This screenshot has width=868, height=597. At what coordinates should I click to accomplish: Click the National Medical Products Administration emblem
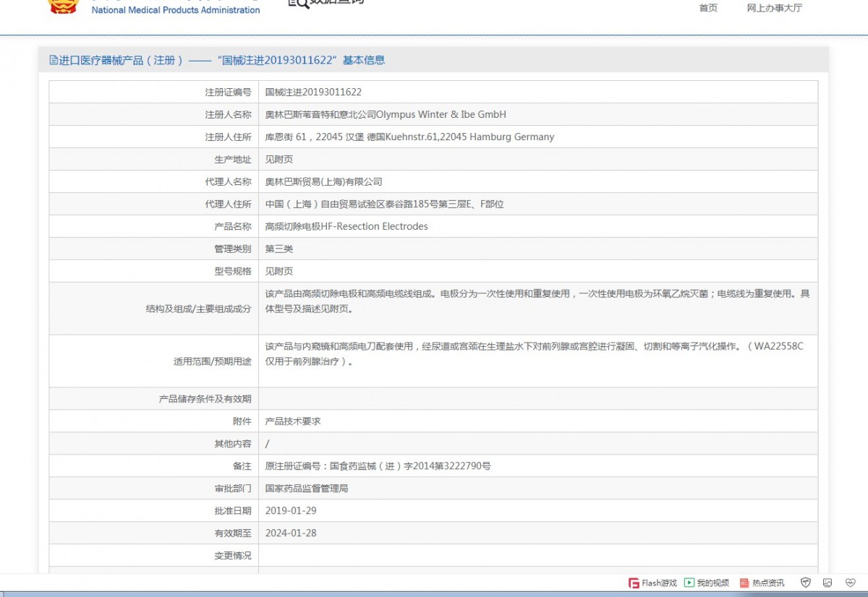pyautogui.click(x=63, y=6)
